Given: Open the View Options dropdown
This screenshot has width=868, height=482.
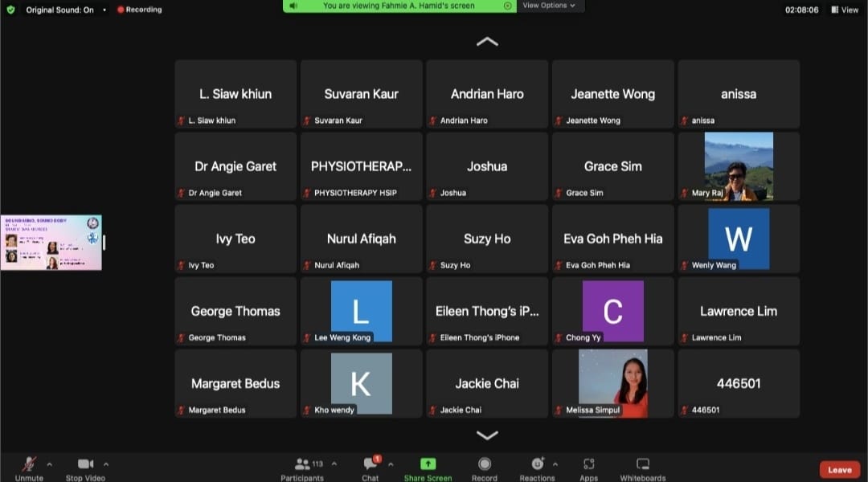Looking at the screenshot, I should [549, 6].
